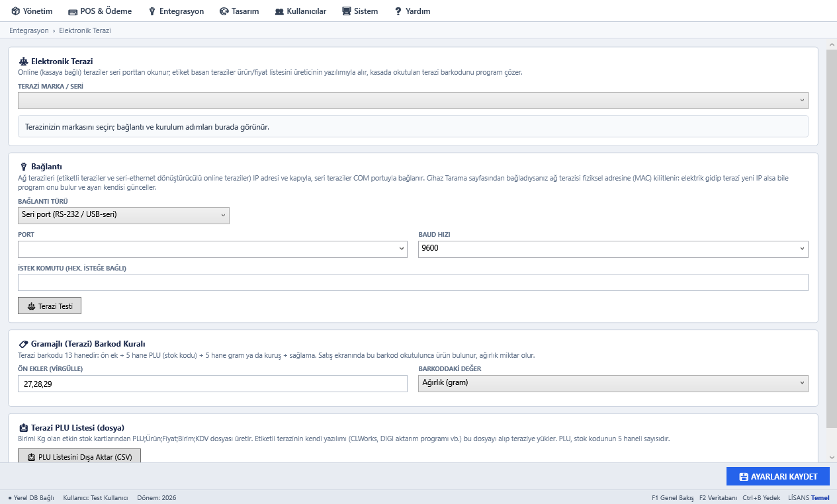Open the Bağlantı Türü dropdown

[124, 215]
